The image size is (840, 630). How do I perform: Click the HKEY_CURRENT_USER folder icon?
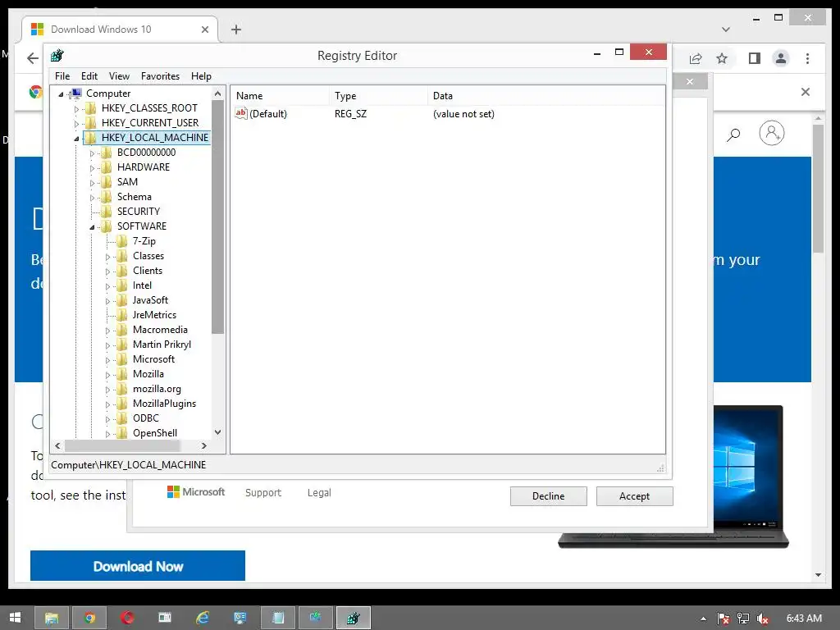[91, 123]
